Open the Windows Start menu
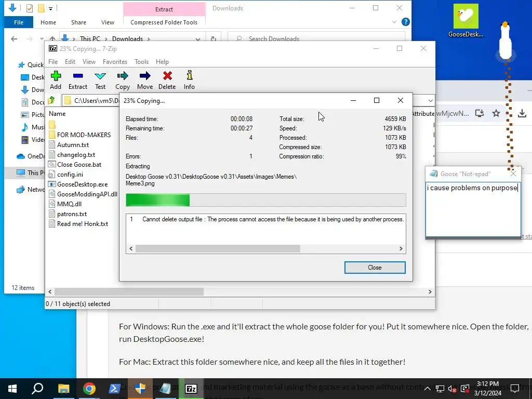This screenshot has height=399, width=532. 12,389
